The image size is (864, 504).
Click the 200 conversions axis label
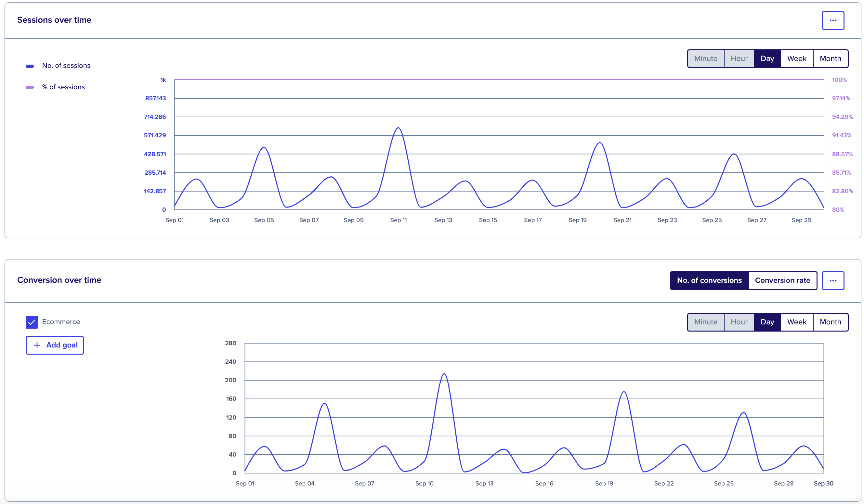pos(230,380)
